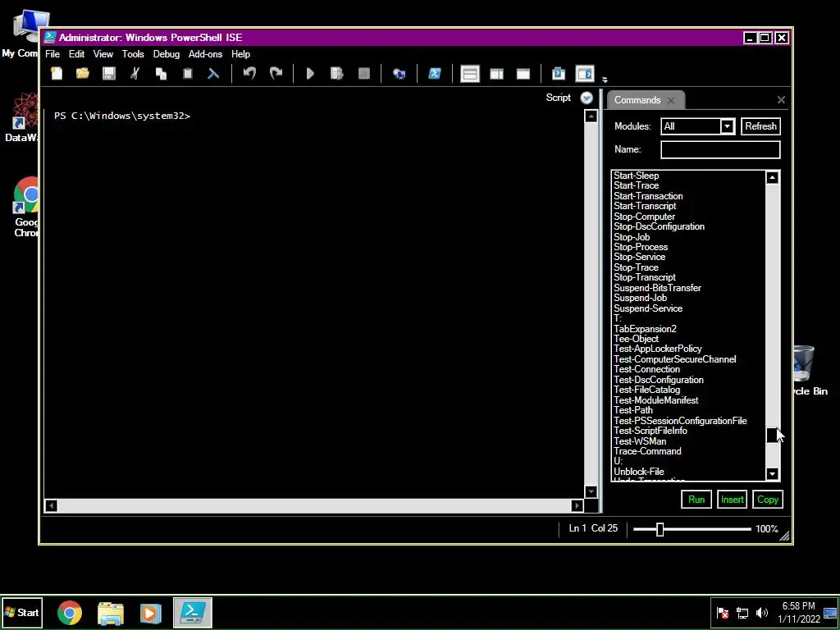The image size is (840, 630).
Task: Show the script pane on top
Action: point(470,73)
